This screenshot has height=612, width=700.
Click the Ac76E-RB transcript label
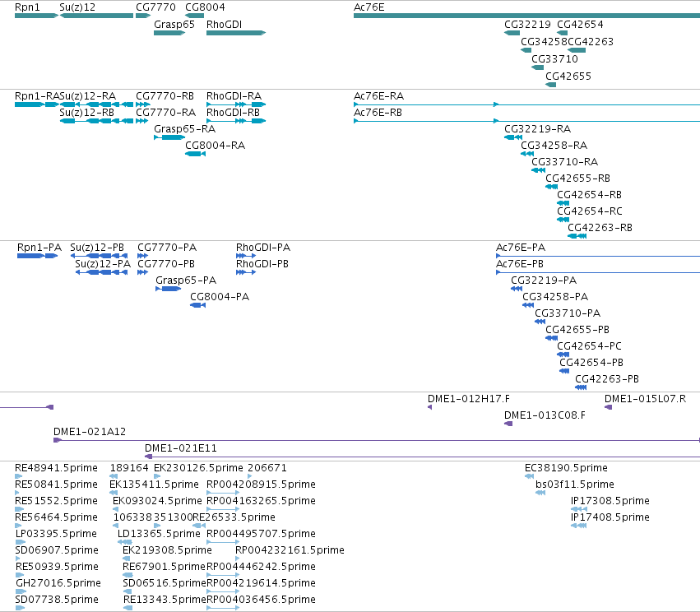(x=378, y=113)
